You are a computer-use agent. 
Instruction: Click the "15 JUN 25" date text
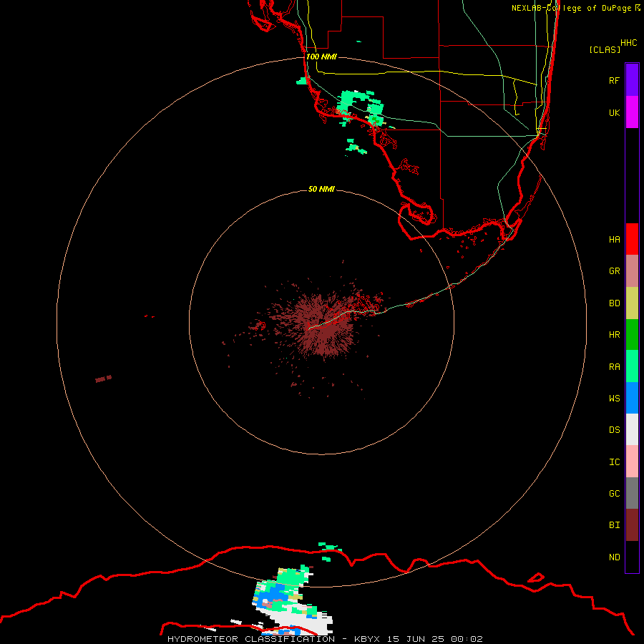point(415,639)
